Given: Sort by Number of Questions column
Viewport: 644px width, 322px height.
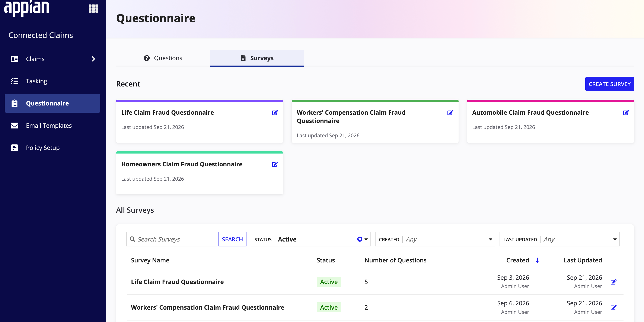Looking at the screenshot, I should (395, 260).
